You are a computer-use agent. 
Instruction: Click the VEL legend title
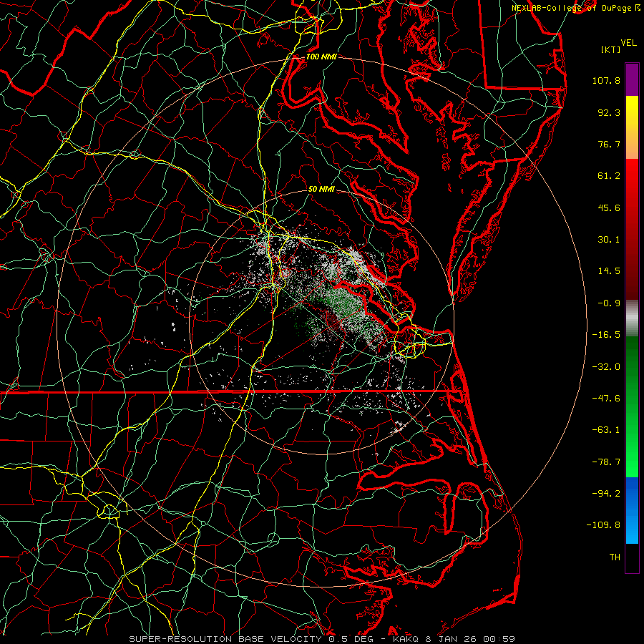pyautogui.click(x=629, y=43)
